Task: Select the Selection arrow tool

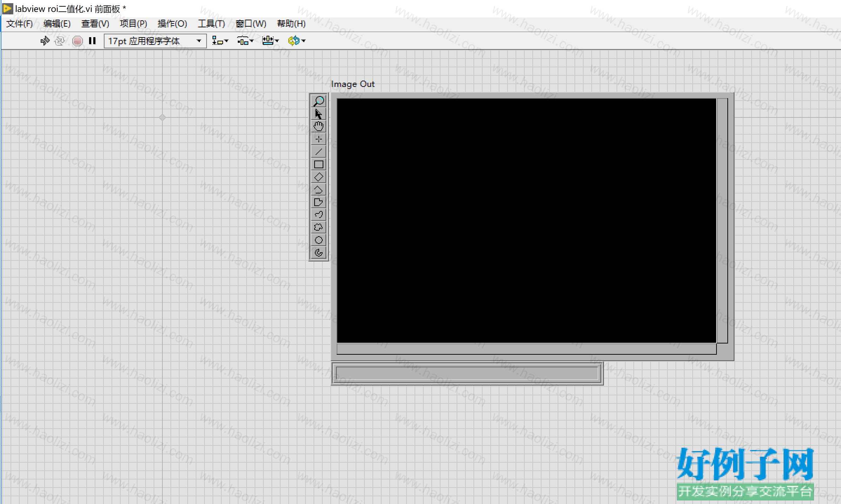Action: pyautogui.click(x=318, y=114)
